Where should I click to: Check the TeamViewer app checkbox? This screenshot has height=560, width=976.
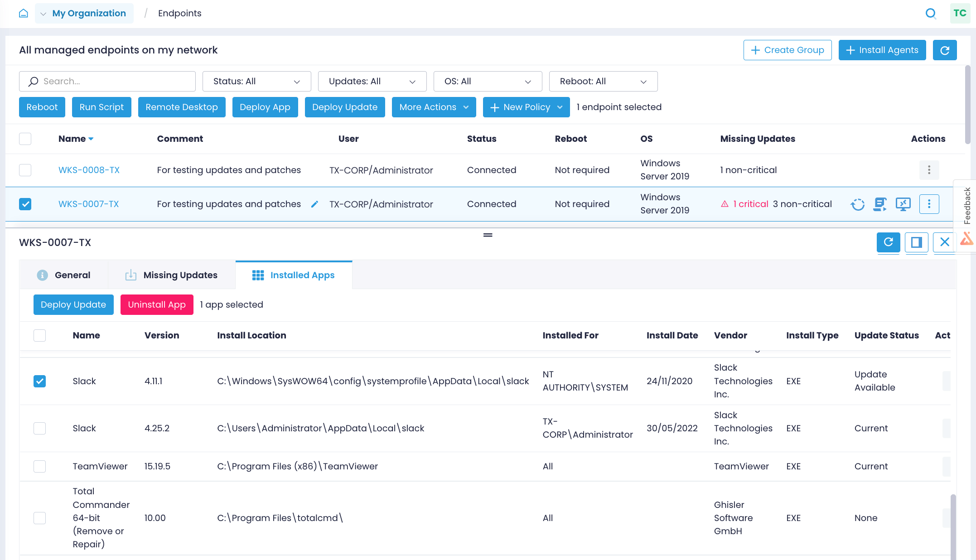(x=40, y=466)
